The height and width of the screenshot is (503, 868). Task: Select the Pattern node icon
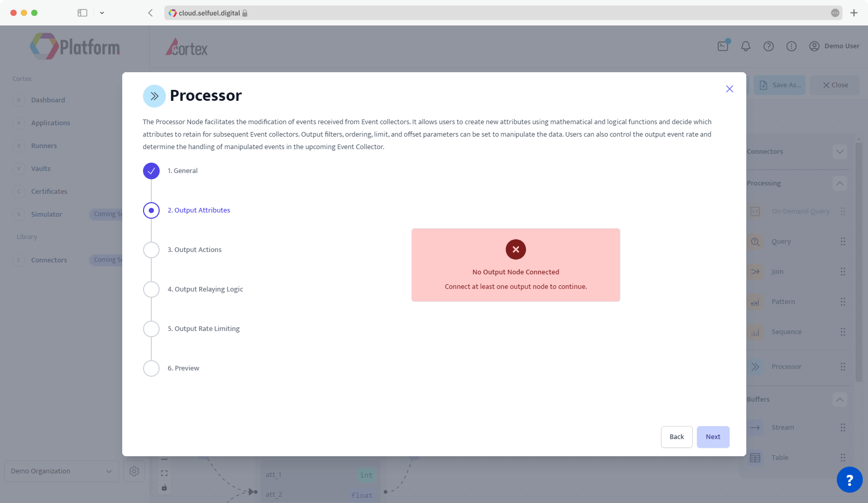[x=755, y=302]
